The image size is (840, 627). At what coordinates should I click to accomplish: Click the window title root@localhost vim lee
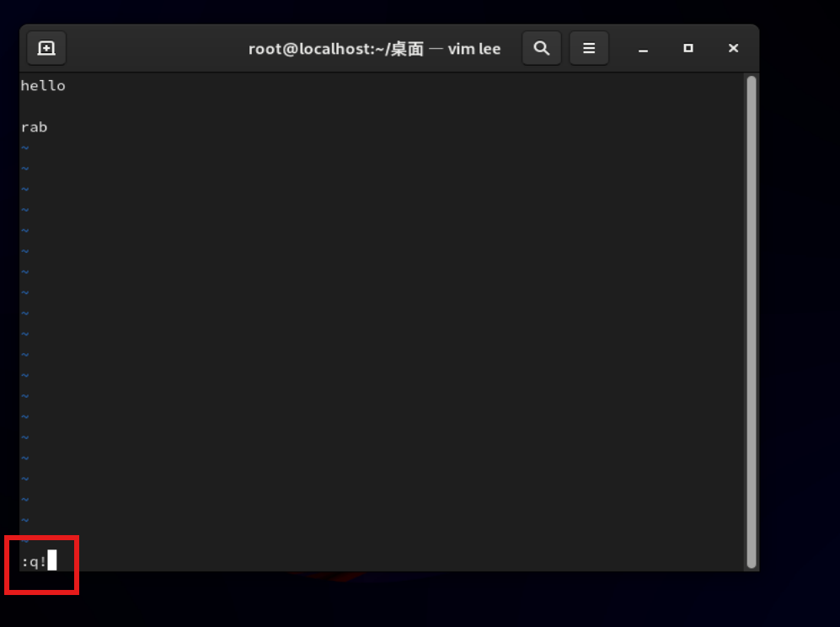[374, 49]
